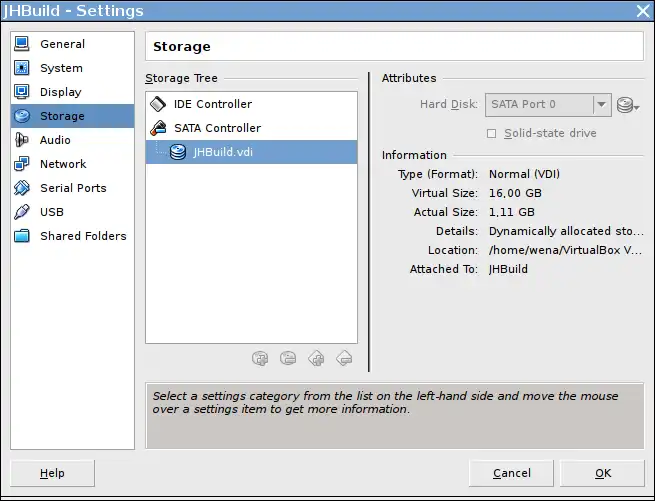Click the '/home/wena/VirtualBox V...' location value
The image size is (655, 501).
click(565, 250)
